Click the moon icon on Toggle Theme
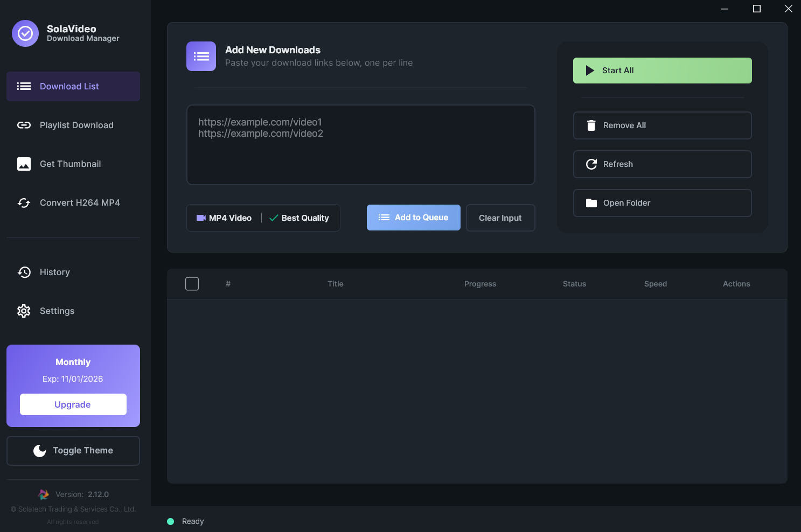 [x=39, y=451]
